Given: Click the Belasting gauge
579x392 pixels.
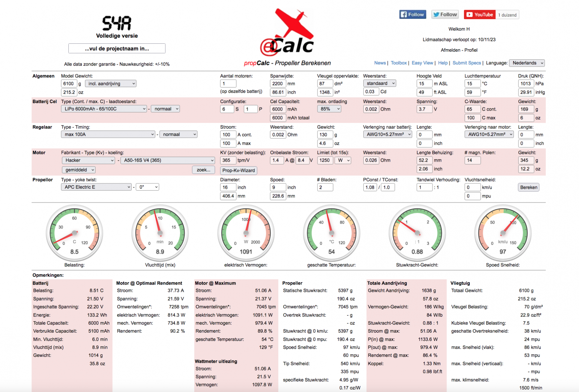Looking at the screenshot, I should 74,233.
